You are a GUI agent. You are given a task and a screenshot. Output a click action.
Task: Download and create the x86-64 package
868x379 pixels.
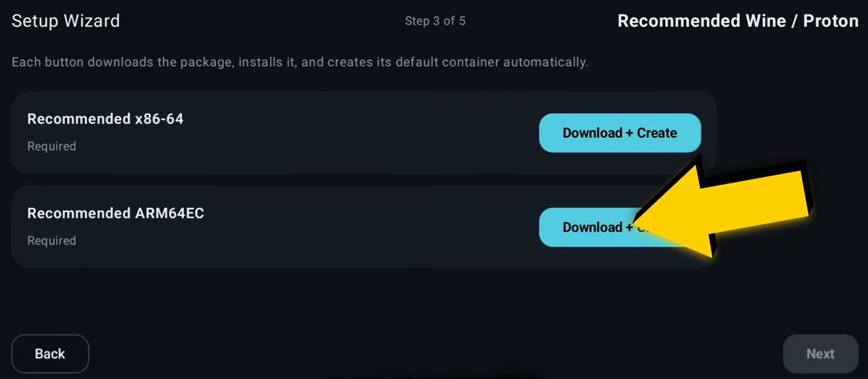tap(620, 133)
